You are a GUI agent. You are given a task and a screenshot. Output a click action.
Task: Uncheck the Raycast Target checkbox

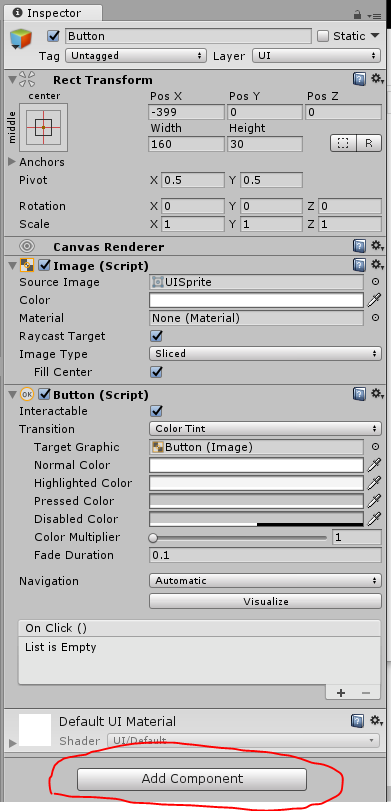click(x=156, y=336)
